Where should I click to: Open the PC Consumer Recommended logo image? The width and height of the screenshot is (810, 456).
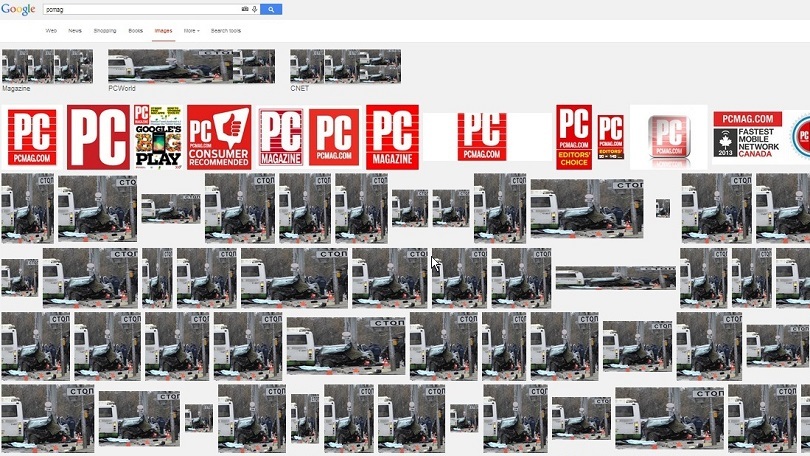point(218,137)
